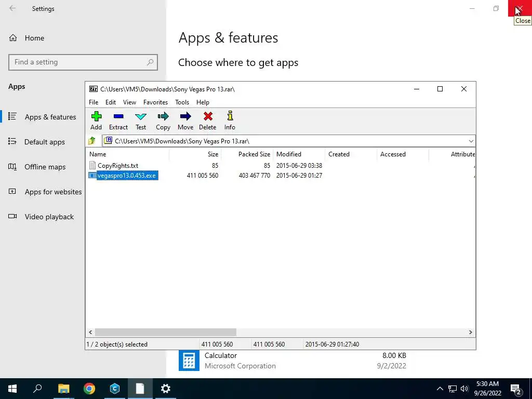Image resolution: width=532 pixels, height=399 pixels.
Task: Open the Edit menu
Action: 111,102
